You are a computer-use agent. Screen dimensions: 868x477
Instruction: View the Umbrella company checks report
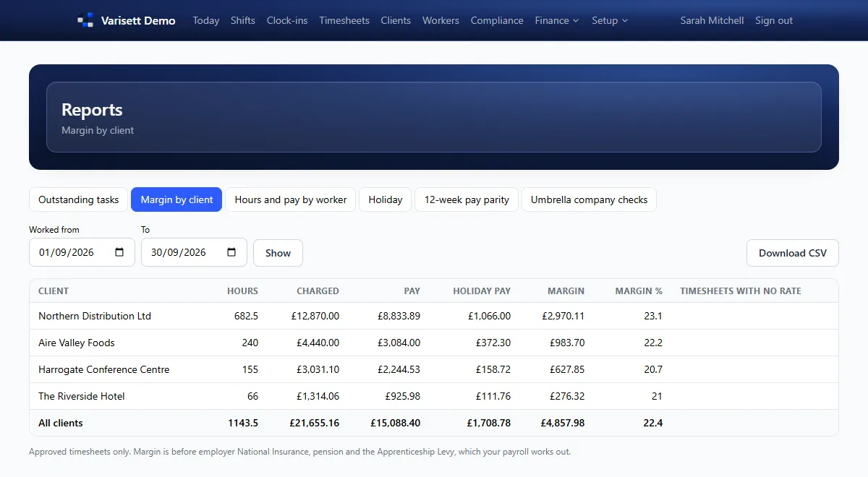[x=589, y=199]
